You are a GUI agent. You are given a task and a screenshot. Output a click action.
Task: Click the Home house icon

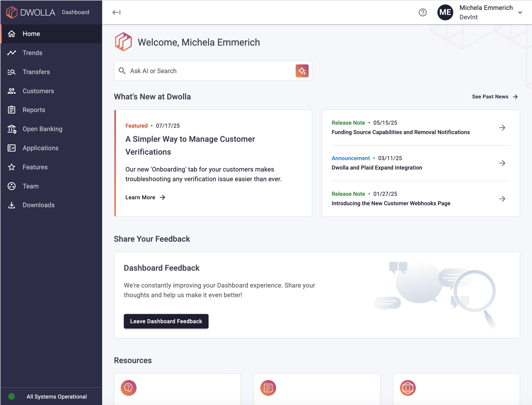(x=11, y=34)
